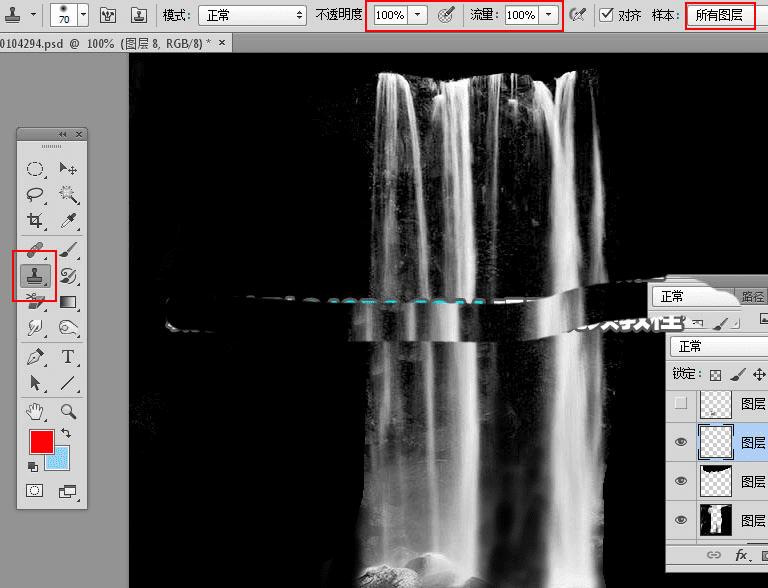Screen dimensions: 768x588
Task: Select the Clone Stamp tool in toolbox
Action: [35, 276]
